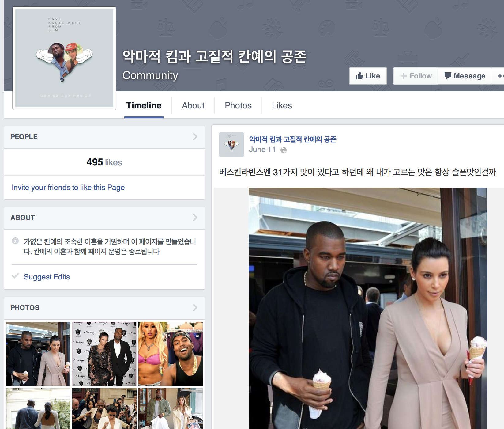The height and width of the screenshot is (429, 504).
Task: Expand the PEOPLE section chevron
Action: pos(195,137)
